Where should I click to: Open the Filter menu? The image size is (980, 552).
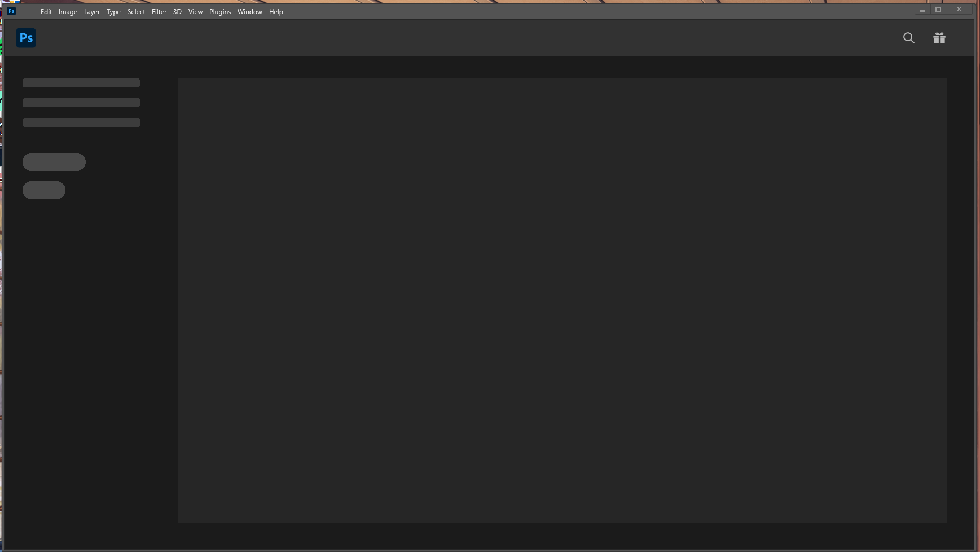click(159, 11)
